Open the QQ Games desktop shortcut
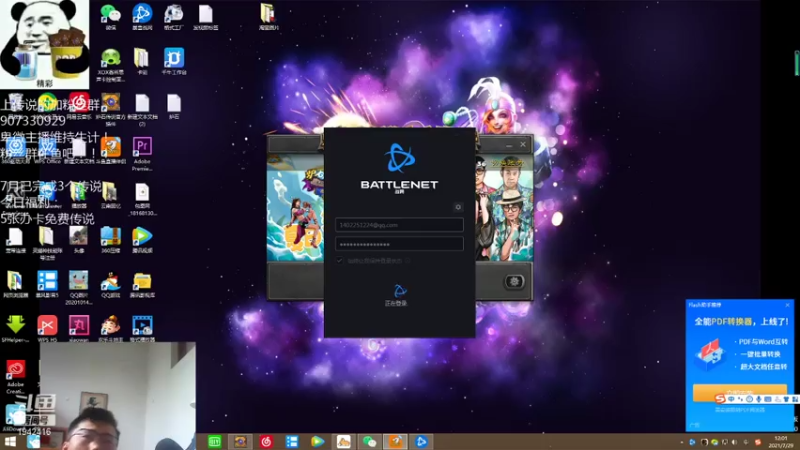 [x=111, y=284]
